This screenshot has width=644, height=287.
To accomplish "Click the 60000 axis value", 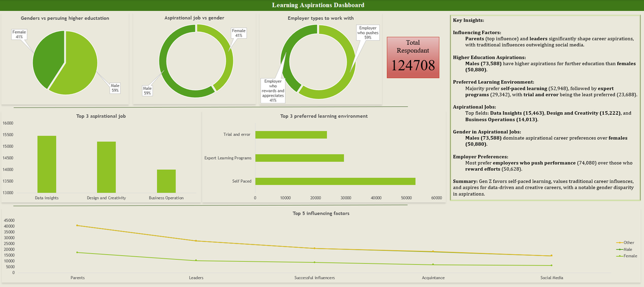I will click(437, 198).
